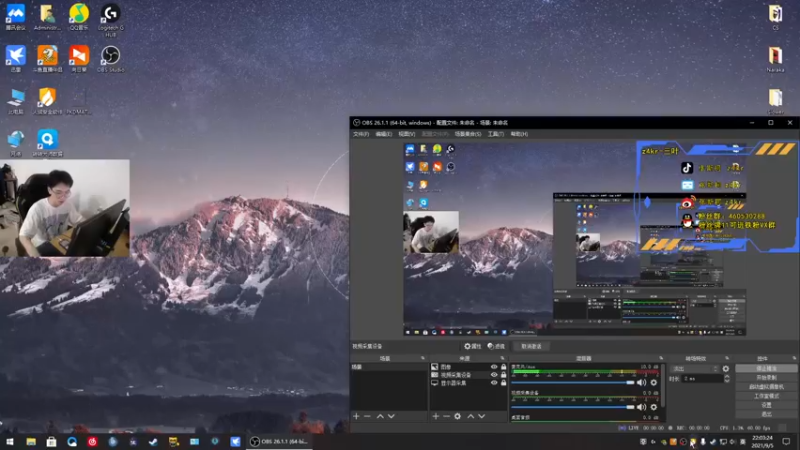Open 迅雷 blue bird desktop shortcut
The image size is (800, 450).
[16, 59]
